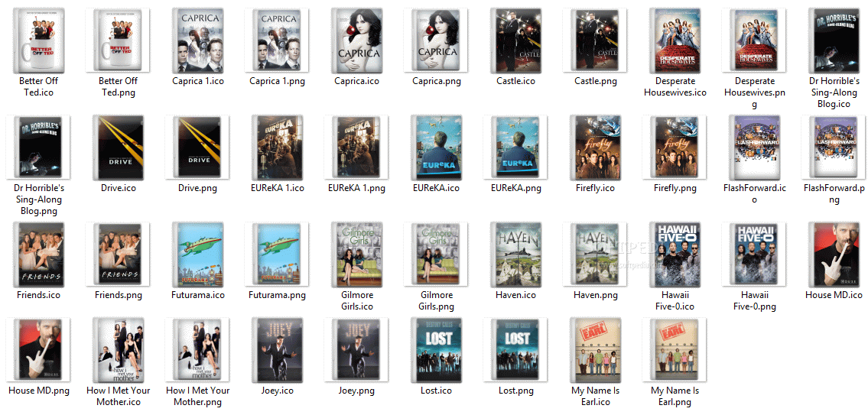Click the "Castle.ico" file name text
This screenshot has width=868, height=415.
tap(516, 81)
